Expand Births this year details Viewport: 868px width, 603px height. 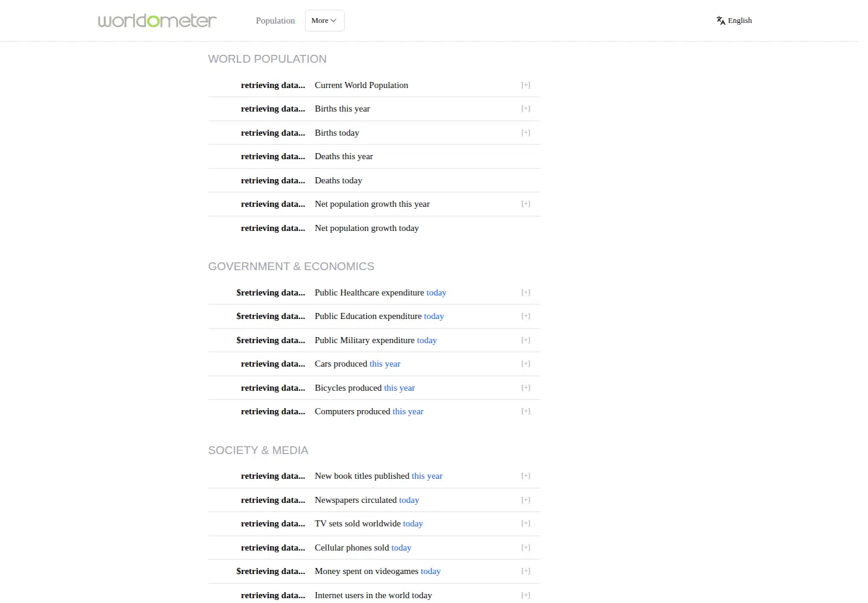click(x=526, y=109)
